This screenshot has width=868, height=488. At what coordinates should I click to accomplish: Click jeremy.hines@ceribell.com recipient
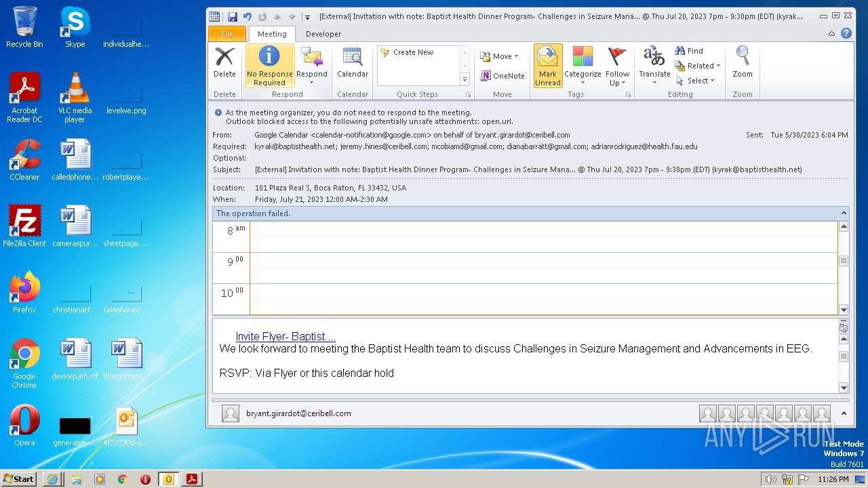(x=384, y=146)
